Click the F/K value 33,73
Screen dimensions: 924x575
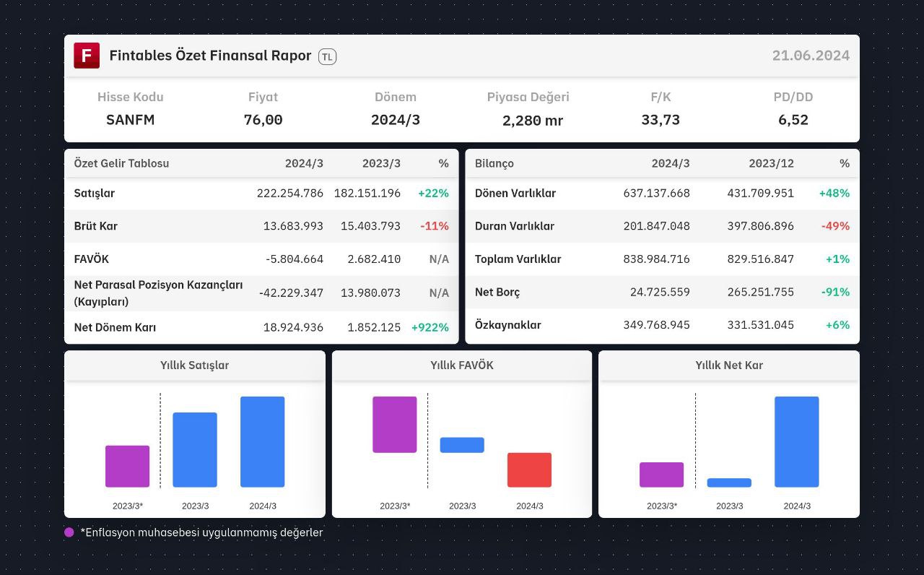(x=661, y=120)
